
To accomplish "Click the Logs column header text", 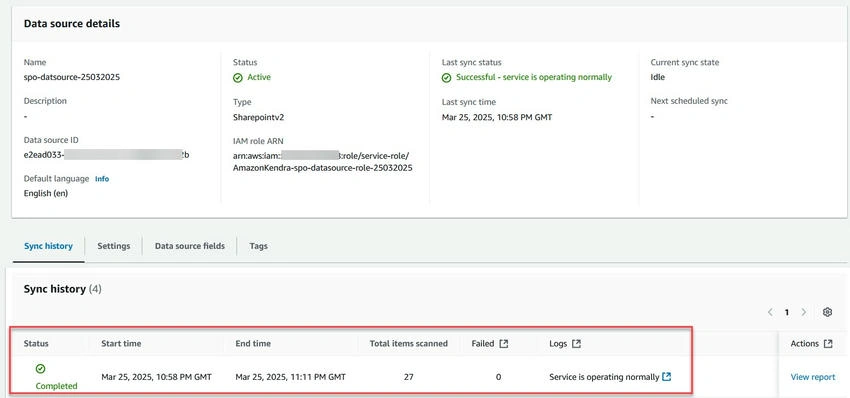I will pyautogui.click(x=558, y=343).
